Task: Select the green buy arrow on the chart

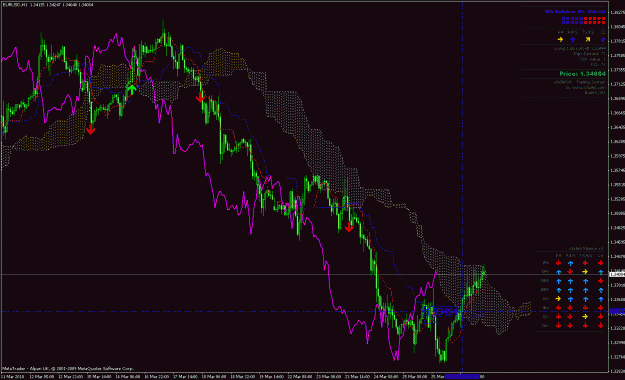Action: pyautogui.click(x=132, y=89)
